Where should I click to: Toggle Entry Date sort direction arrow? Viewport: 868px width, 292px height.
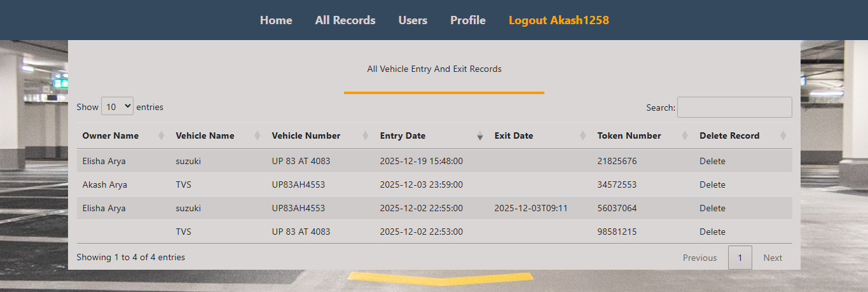click(479, 136)
